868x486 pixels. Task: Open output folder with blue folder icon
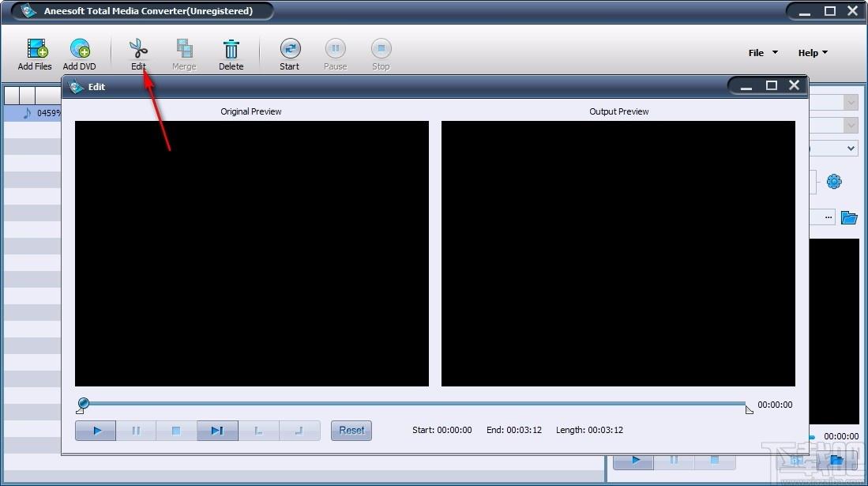(x=848, y=217)
